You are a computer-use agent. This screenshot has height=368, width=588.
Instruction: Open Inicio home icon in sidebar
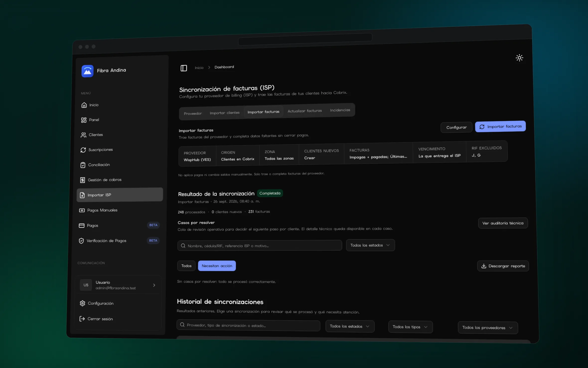click(x=84, y=105)
